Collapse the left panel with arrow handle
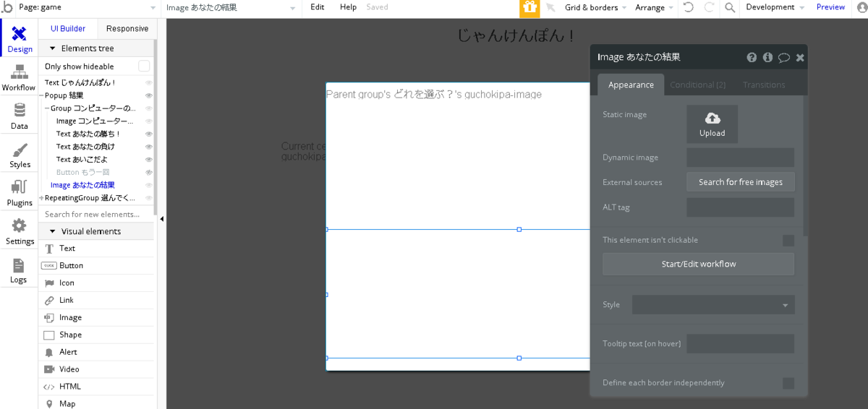868x409 pixels. click(161, 219)
